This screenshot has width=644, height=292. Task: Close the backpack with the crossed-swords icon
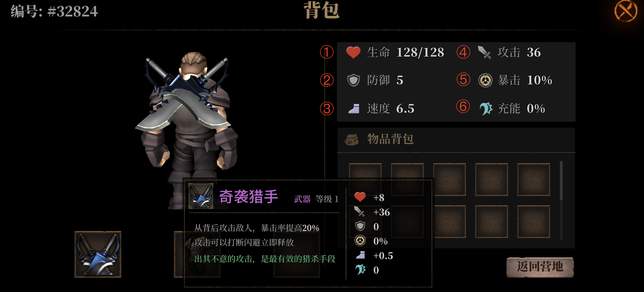tap(625, 11)
